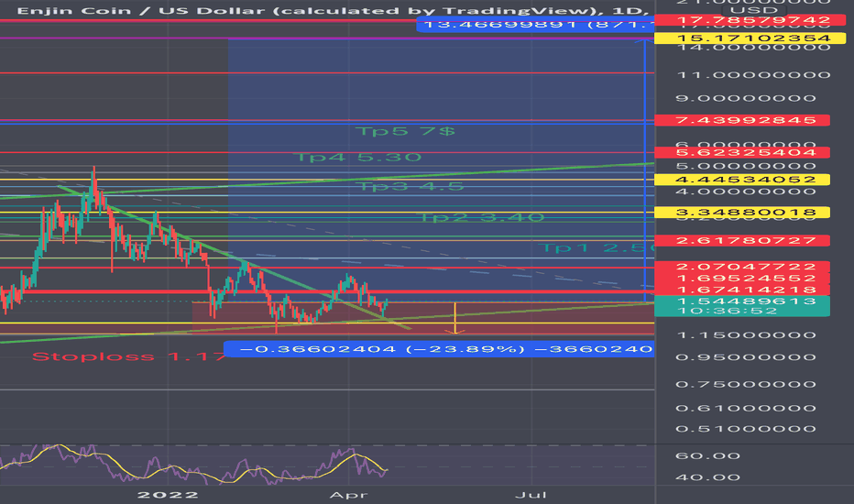Open the USD currency selector

pyautogui.click(x=754, y=10)
